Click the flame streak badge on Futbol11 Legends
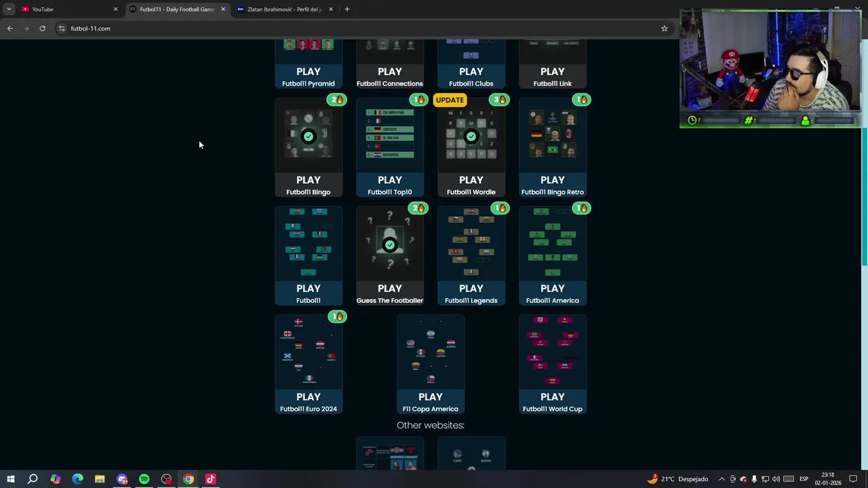This screenshot has width=868, height=488. coord(500,208)
